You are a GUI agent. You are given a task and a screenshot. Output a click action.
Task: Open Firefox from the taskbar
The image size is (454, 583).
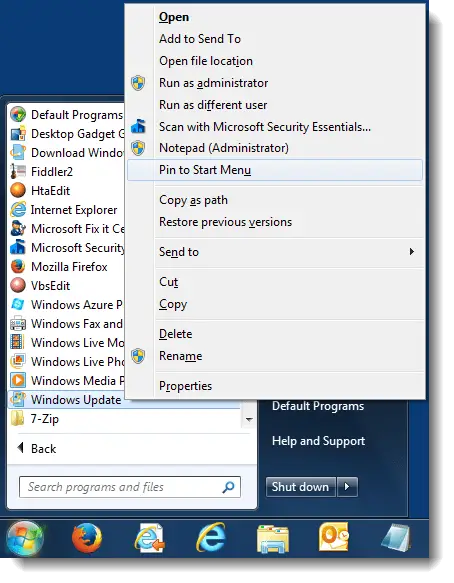(x=87, y=538)
